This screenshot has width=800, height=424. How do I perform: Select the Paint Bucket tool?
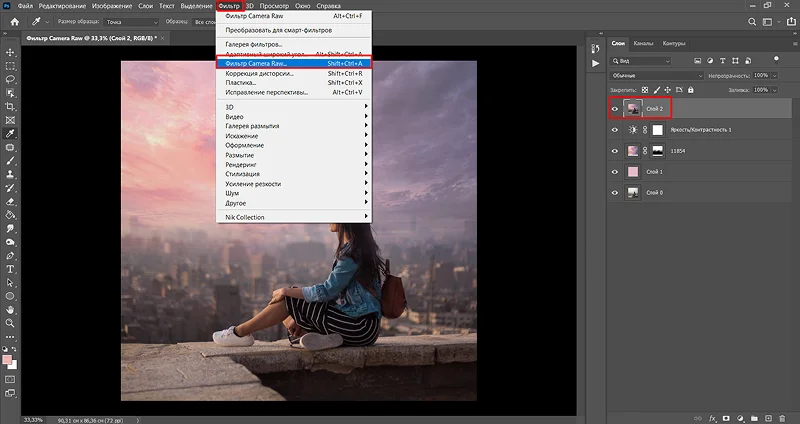(x=10, y=215)
